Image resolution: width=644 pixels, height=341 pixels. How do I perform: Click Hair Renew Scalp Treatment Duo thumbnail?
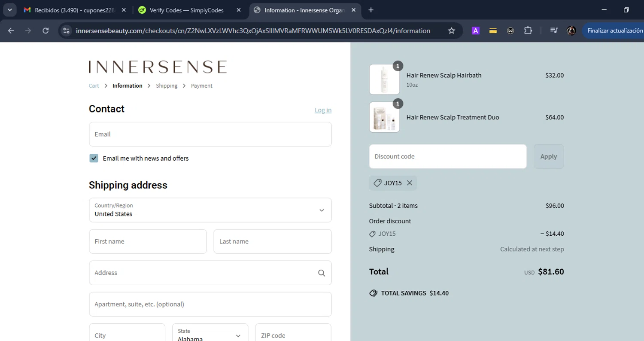tap(384, 117)
